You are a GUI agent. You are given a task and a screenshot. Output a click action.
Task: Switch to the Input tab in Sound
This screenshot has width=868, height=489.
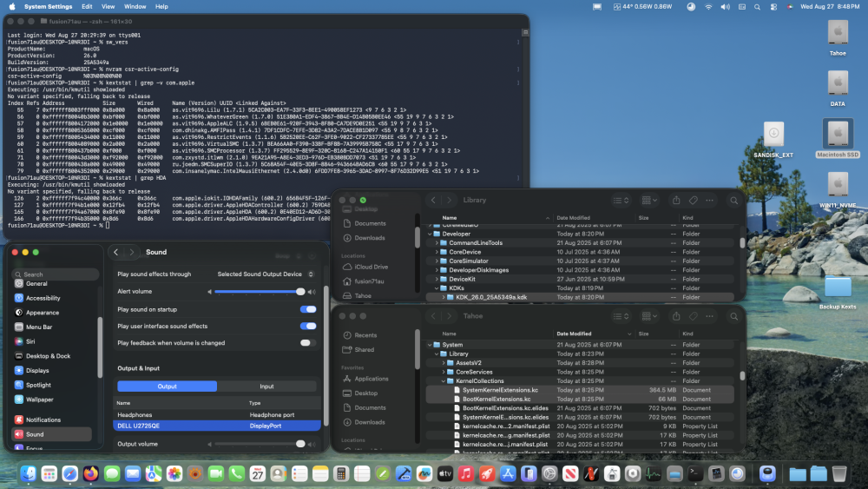pos(266,387)
